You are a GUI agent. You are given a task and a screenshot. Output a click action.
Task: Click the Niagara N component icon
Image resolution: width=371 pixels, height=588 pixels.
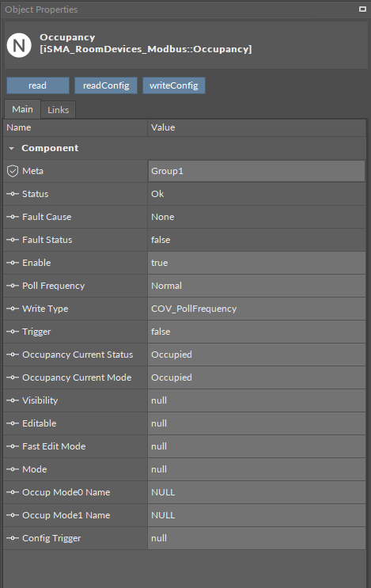(19, 45)
